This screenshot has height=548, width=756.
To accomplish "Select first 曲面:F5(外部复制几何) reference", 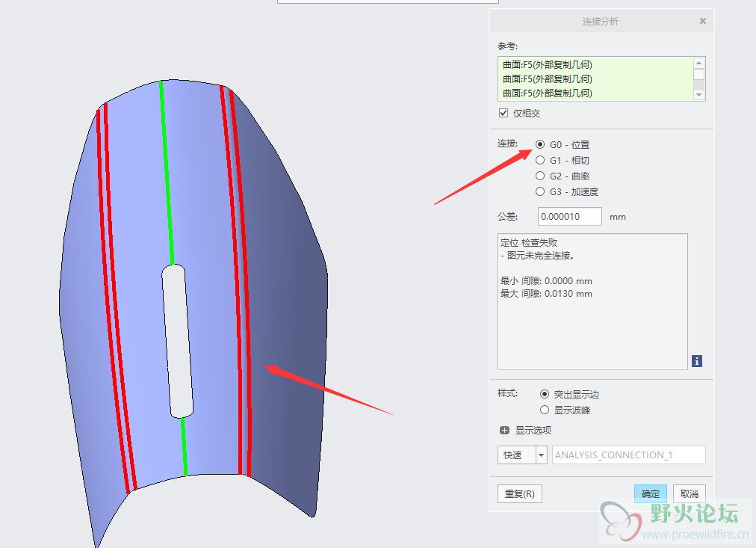I will tap(548, 64).
